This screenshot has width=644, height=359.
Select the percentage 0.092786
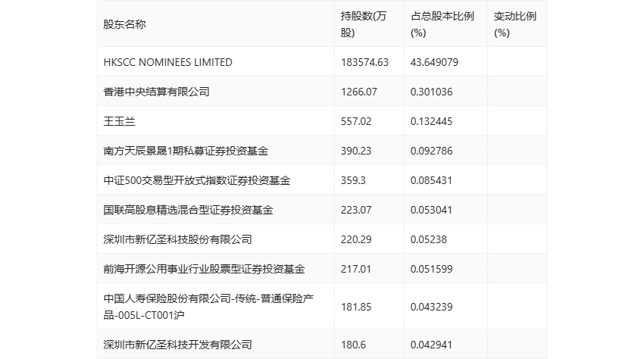pos(431,151)
